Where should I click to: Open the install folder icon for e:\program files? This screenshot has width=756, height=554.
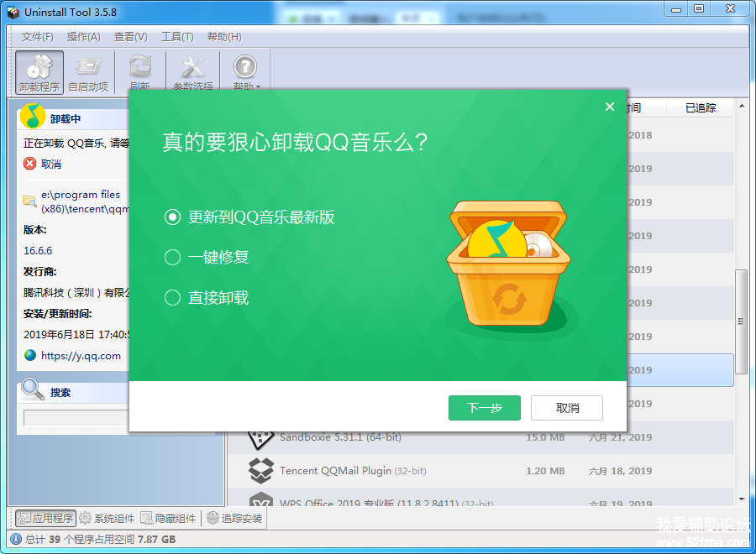(x=30, y=201)
